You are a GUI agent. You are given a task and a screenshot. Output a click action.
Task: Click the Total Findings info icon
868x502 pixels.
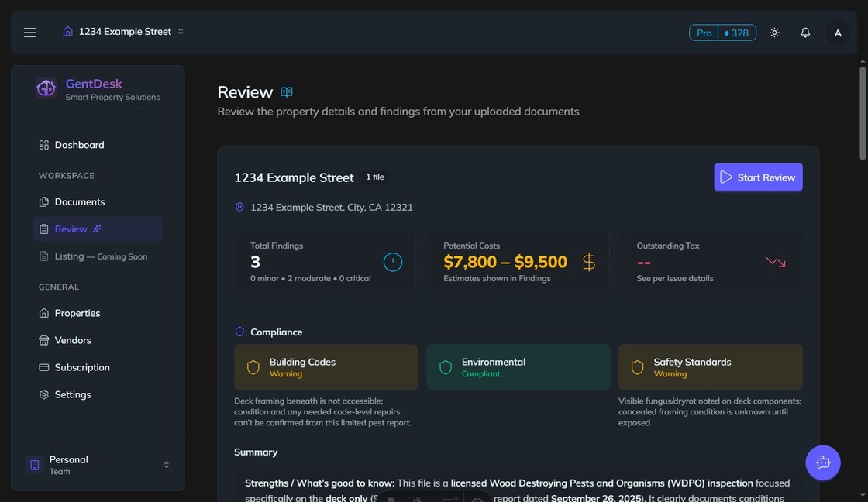393,262
